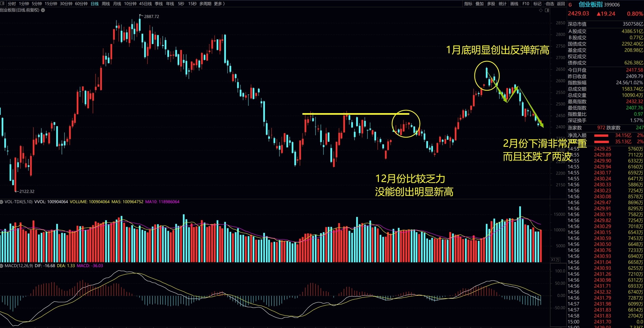Click -自选 to remove from watchlist
The image size is (644, 328).
tap(549, 4)
